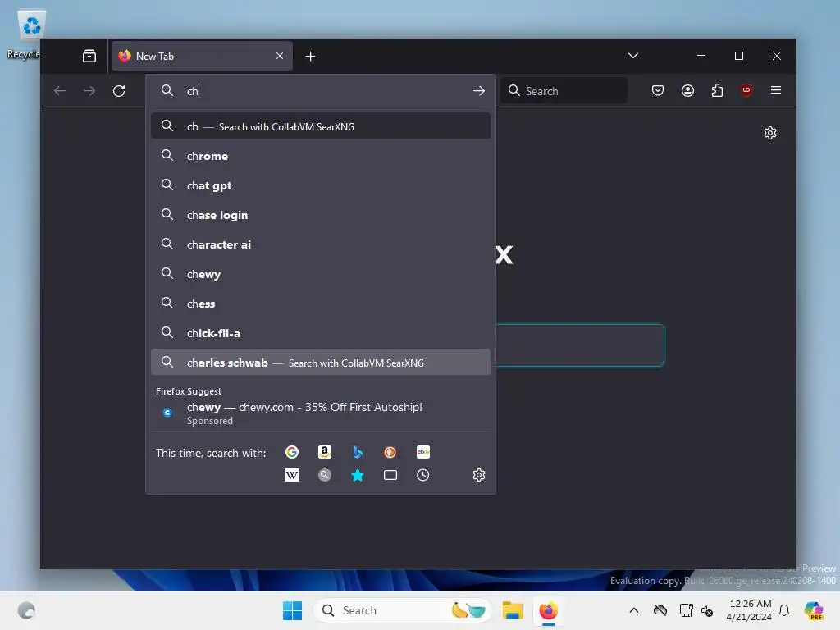Open Extensions puzzle icon

tap(717, 90)
